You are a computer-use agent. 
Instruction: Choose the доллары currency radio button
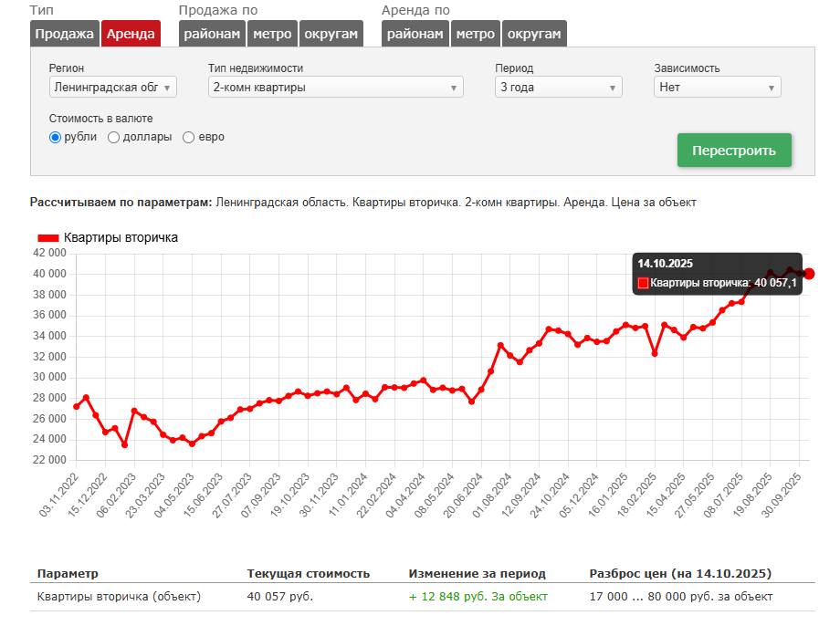[114, 138]
